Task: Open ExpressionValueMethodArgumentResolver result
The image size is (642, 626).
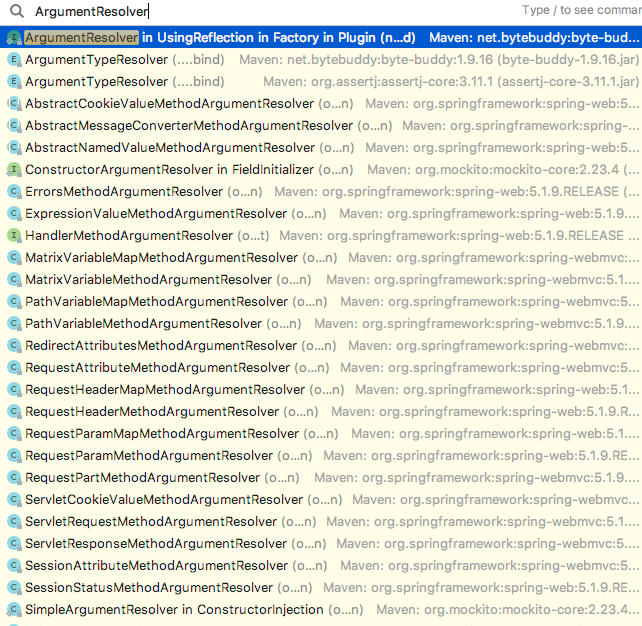Action: click(x=321, y=213)
